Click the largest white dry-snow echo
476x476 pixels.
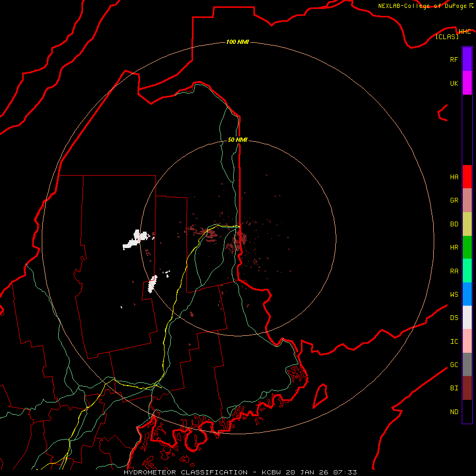tap(136, 240)
